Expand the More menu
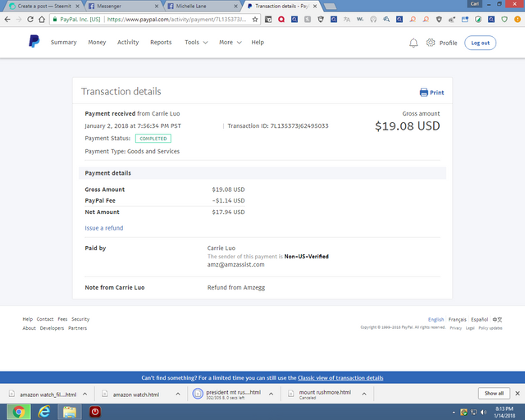The image size is (525, 420). point(231,42)
